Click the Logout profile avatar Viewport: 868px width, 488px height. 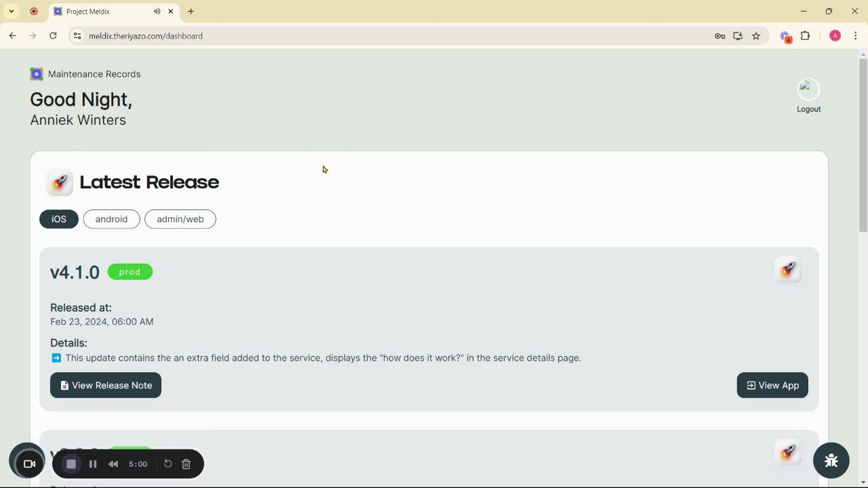tap(808, 89)
